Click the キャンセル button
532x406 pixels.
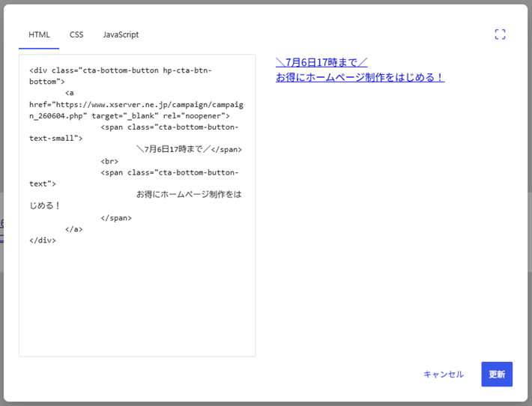pyautogui.click(x=444, y=374)
